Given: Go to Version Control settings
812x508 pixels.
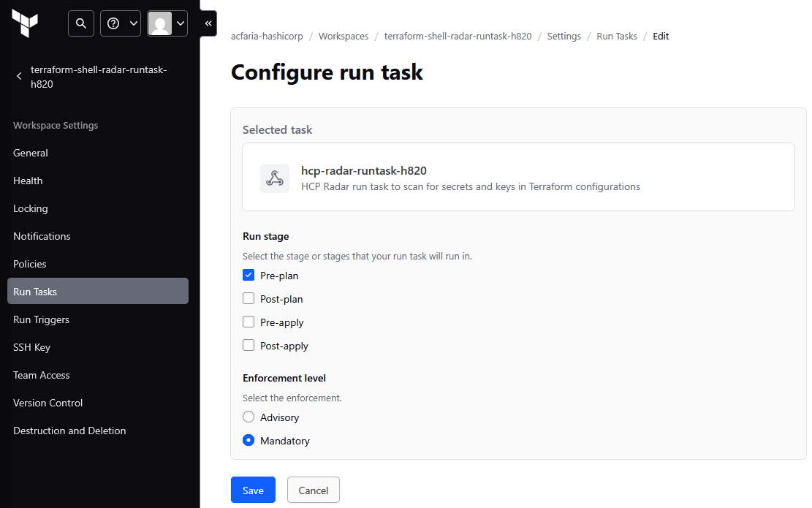Looking at the screenshot, I should pyautogui.click(x=48, y=403).
